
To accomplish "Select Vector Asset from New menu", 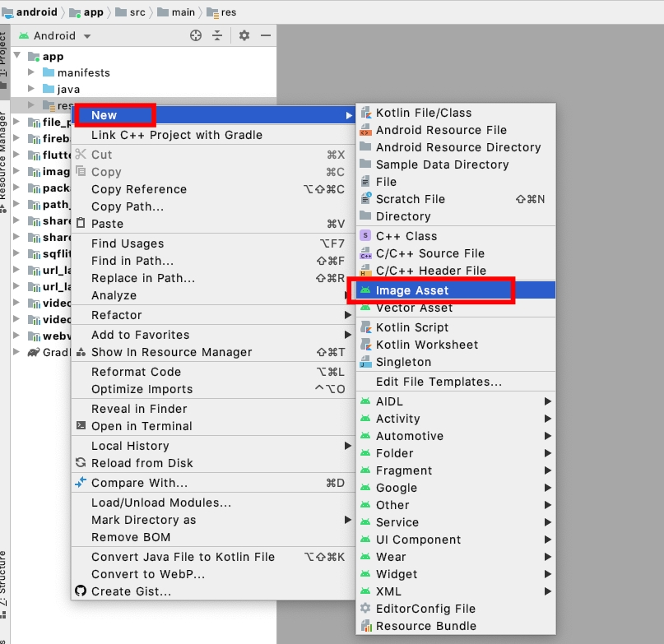I will click(x=414, y=308).
